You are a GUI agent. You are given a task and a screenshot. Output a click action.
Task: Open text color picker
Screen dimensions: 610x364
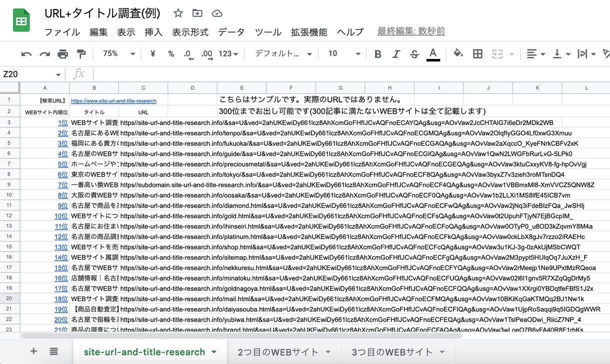pyautogui.click(x=433, y=54)
